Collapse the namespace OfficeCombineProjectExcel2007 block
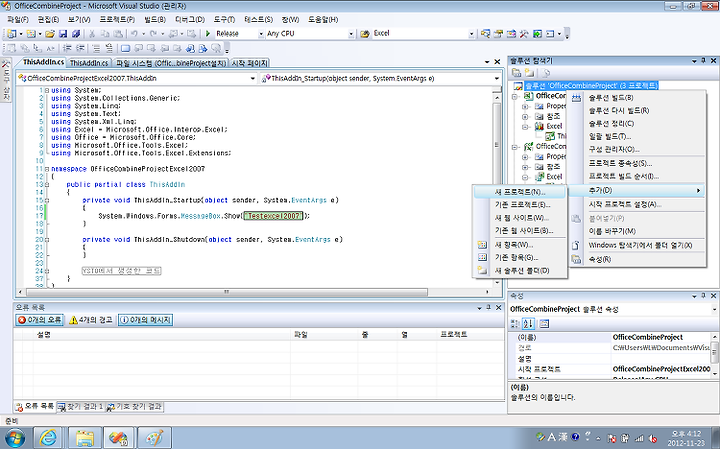This screenshot has width=720, height=449. (x=47, y=169)
